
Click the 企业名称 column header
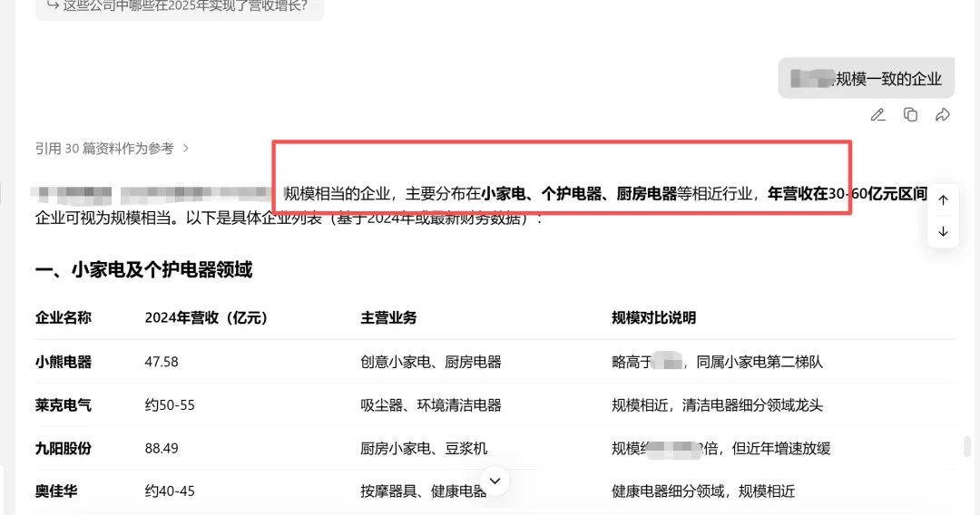[64, 317]
